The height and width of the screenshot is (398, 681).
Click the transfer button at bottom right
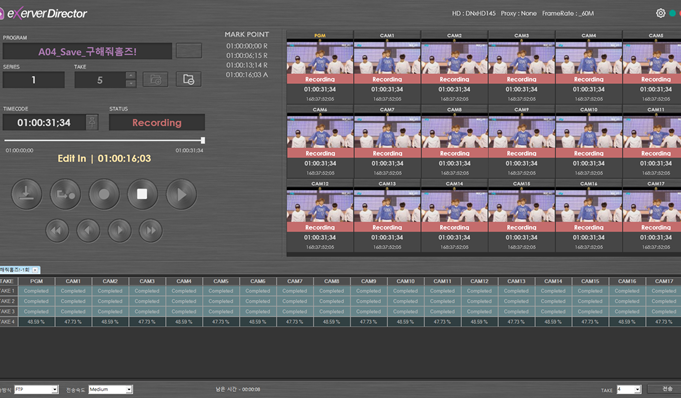pyautogui.click(x=664, y=389)
